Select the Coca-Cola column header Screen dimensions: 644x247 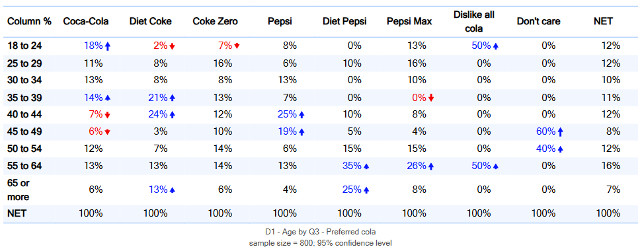pos(86,21)
